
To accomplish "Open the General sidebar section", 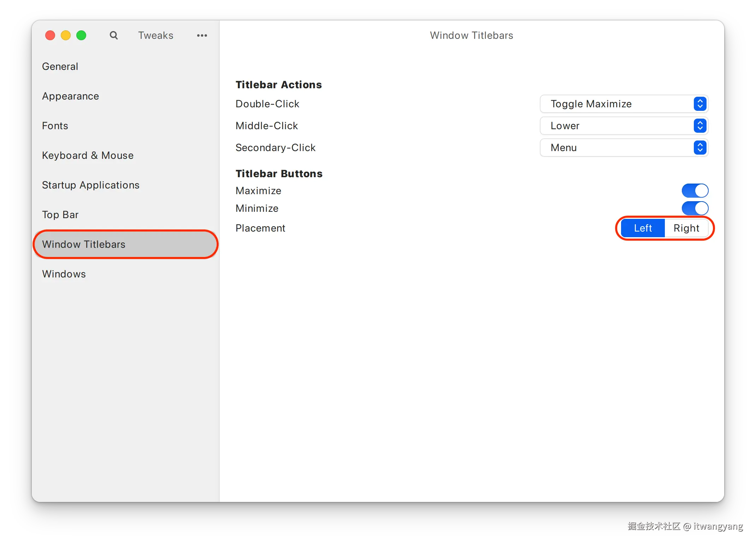I will 60,66.
